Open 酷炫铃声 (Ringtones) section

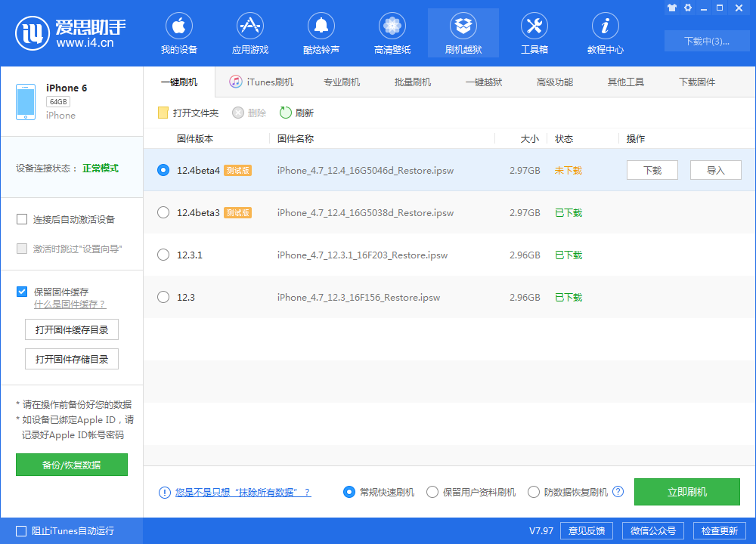pyautogui.click(x=321, y=32)
